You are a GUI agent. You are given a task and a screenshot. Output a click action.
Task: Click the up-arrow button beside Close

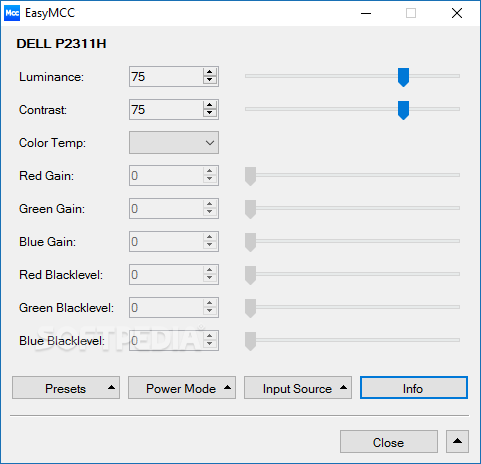pyautogui.click(x=457, y=441)
